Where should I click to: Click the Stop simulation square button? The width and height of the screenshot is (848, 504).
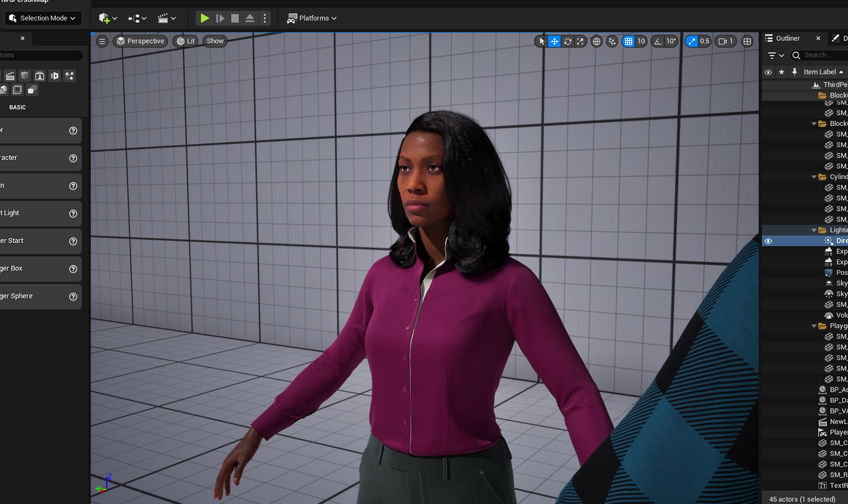point(235,18)
